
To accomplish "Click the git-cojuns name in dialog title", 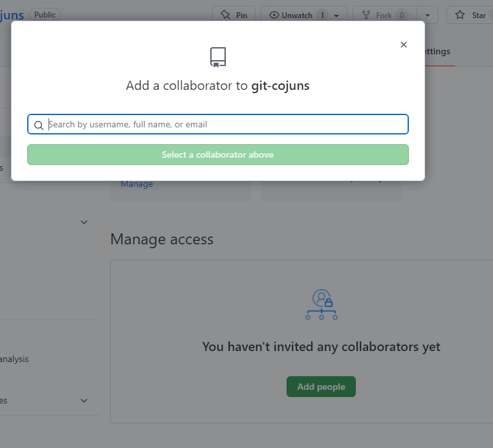I will [280, 85].
